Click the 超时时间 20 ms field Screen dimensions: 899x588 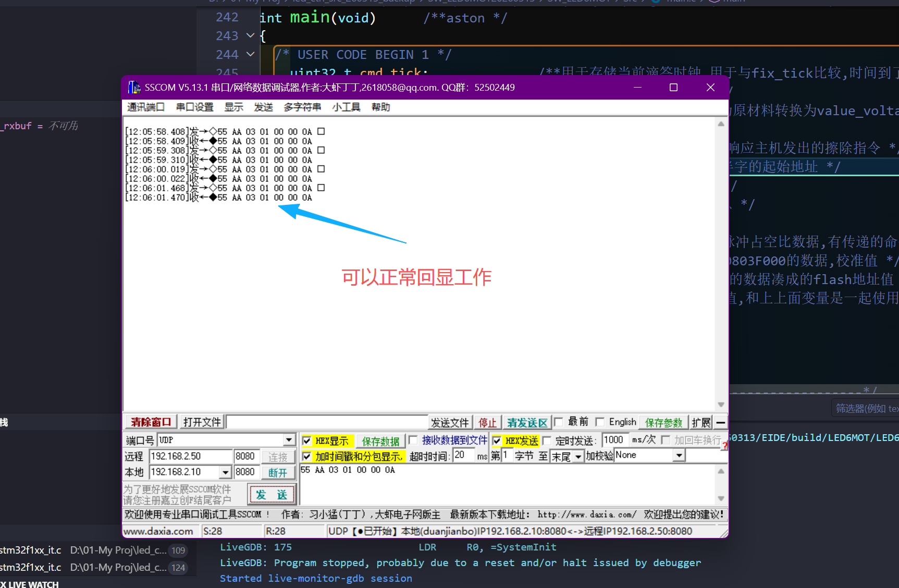pos(463,455)
